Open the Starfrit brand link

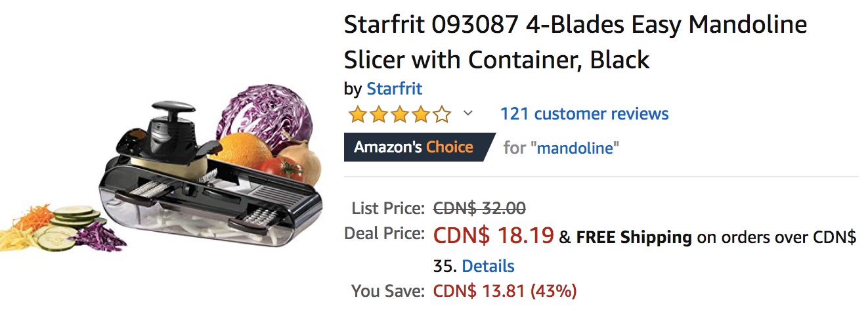point(394,89)
